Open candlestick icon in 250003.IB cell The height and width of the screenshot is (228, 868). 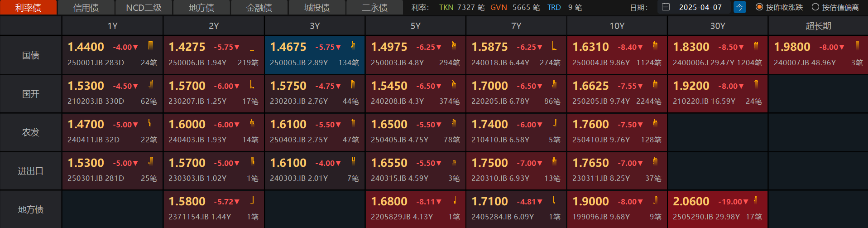(454, 46)
